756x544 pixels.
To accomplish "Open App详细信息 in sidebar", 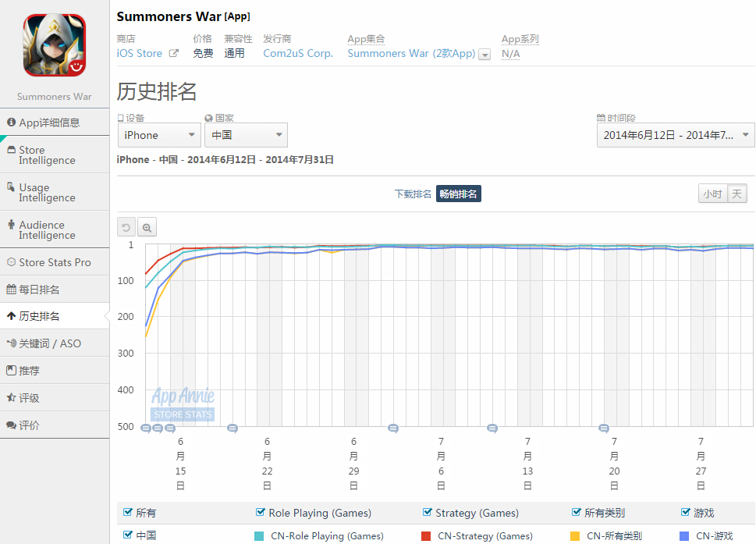I will (x=55, y=123).
